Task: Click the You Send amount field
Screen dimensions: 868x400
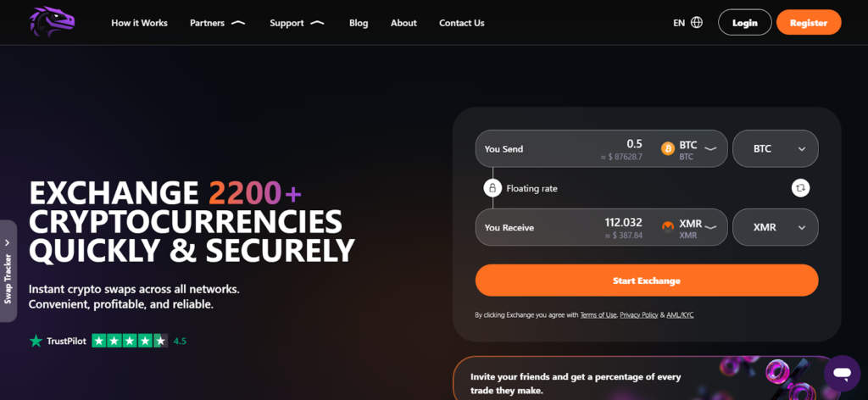Action: (593, 144)
